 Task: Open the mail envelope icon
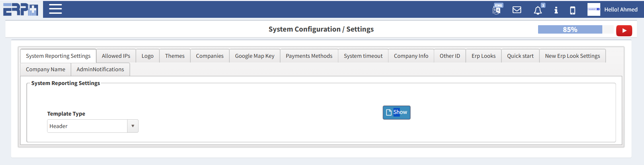(x=517, y=10)
